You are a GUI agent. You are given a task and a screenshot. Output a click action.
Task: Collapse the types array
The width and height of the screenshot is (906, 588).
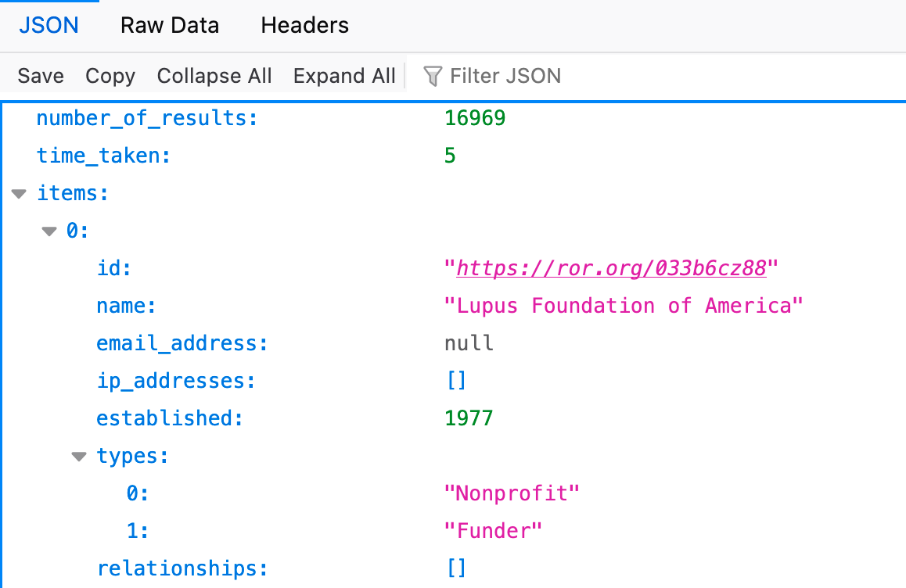click(79, 457)
